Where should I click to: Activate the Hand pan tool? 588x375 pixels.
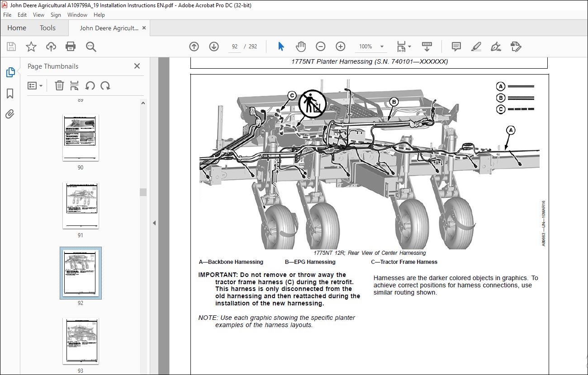coord(301,47)
